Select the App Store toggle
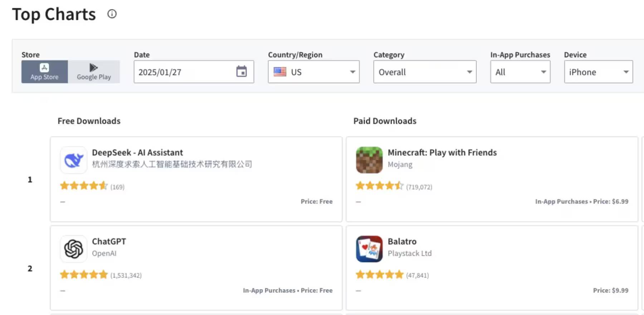This screenshot has width=644, height=315. (44, 72)
